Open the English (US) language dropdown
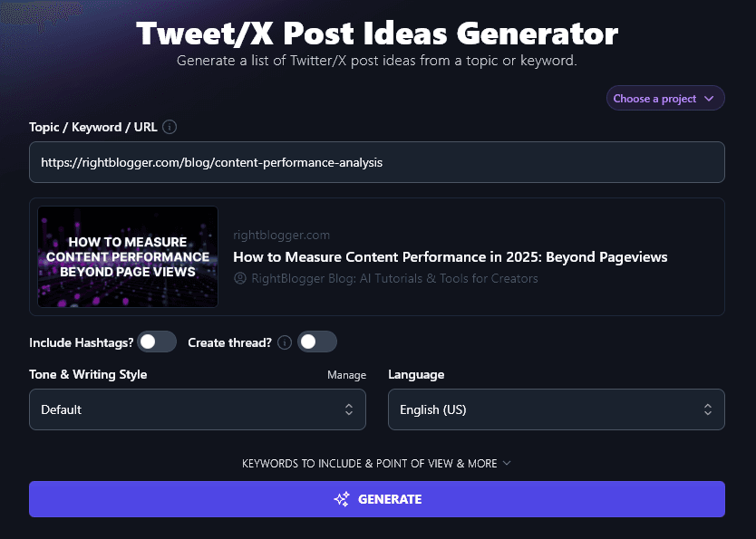Screen dimensions: 756x539 (556, 409)
